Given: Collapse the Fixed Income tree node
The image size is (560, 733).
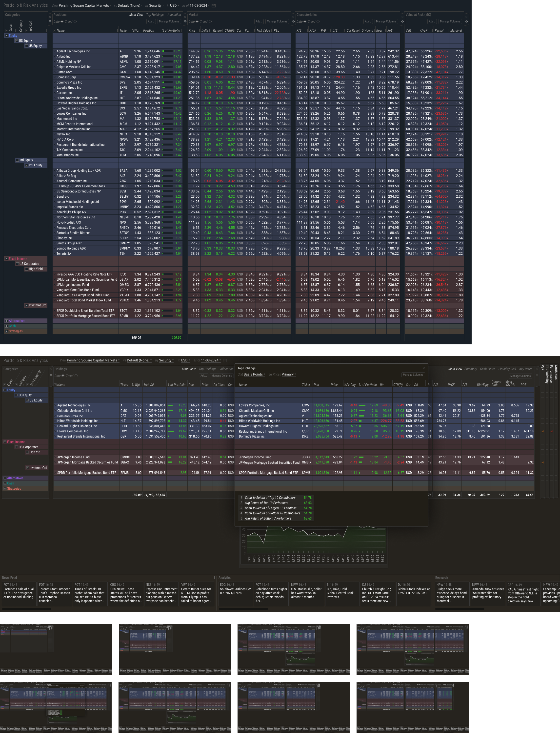Looking at the screenshot, I should tap(6, 259).
